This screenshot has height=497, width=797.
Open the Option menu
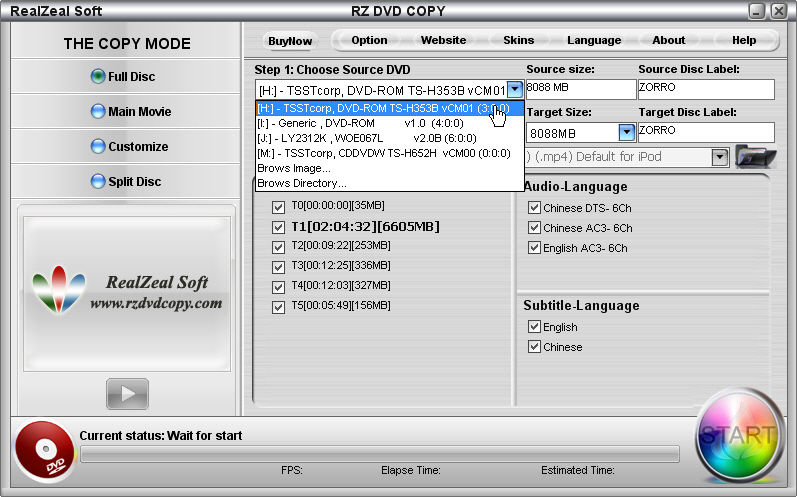click(369, 40)
